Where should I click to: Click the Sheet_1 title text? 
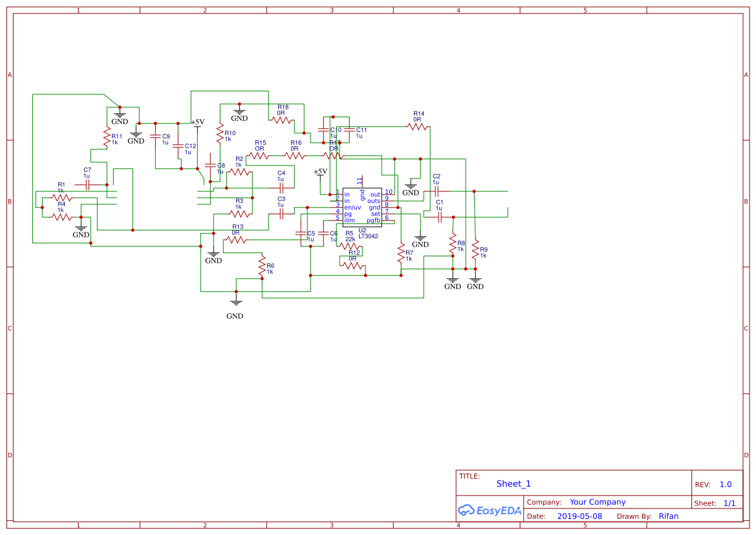click(x=513, y=483)
